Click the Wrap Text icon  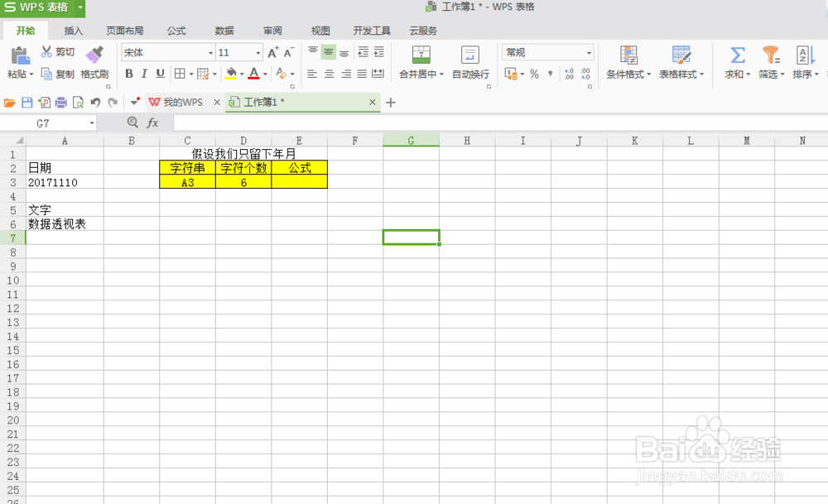pos(470,55)
